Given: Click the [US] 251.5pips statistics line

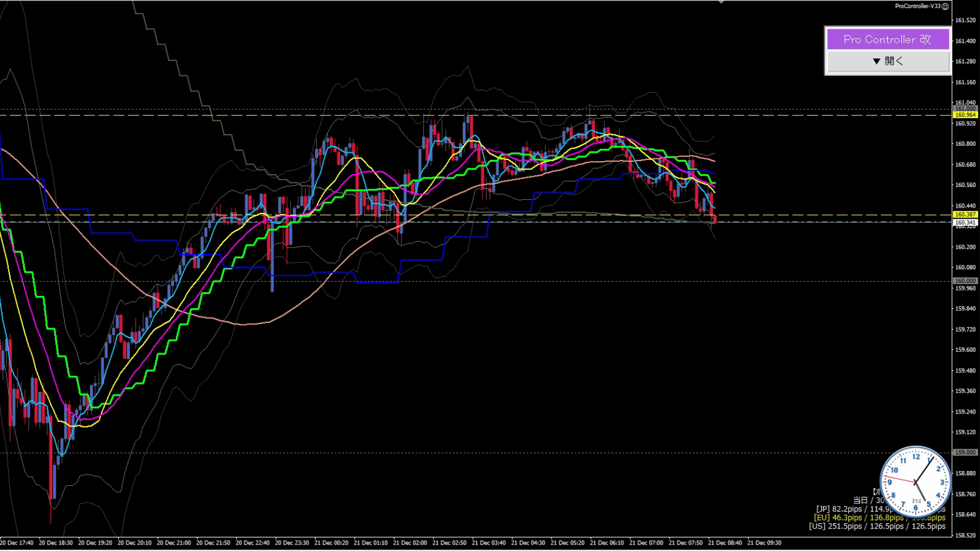Looking at the screenshot, I should (877, 526).
